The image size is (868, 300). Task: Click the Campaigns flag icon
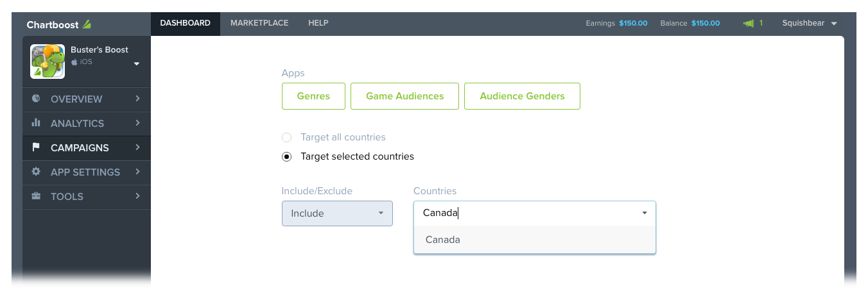[x=36, y=147]
